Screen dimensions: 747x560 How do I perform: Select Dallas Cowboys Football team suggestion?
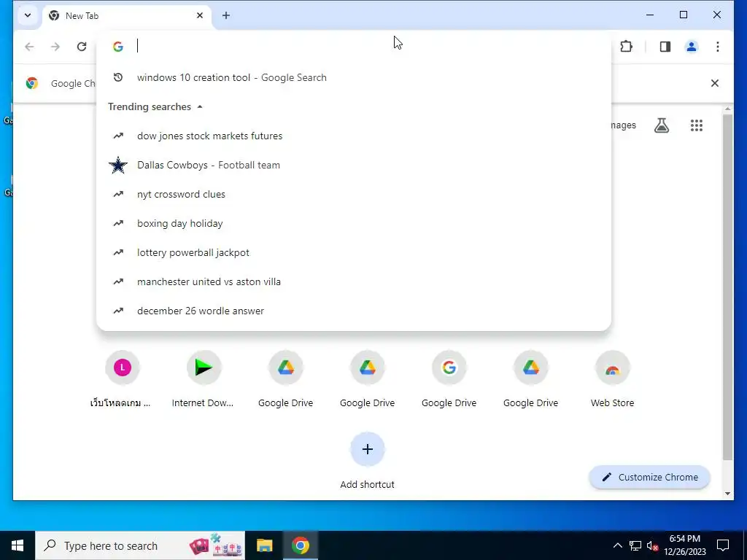point(354,165)
